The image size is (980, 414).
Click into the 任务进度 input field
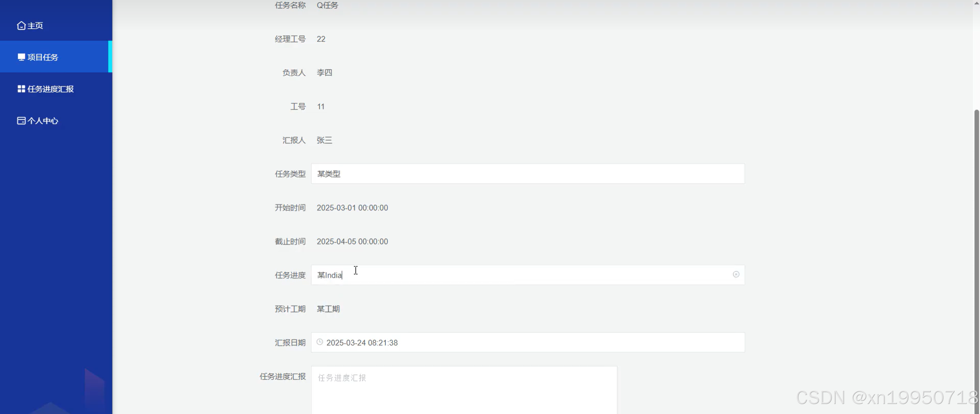coord(528,275)
